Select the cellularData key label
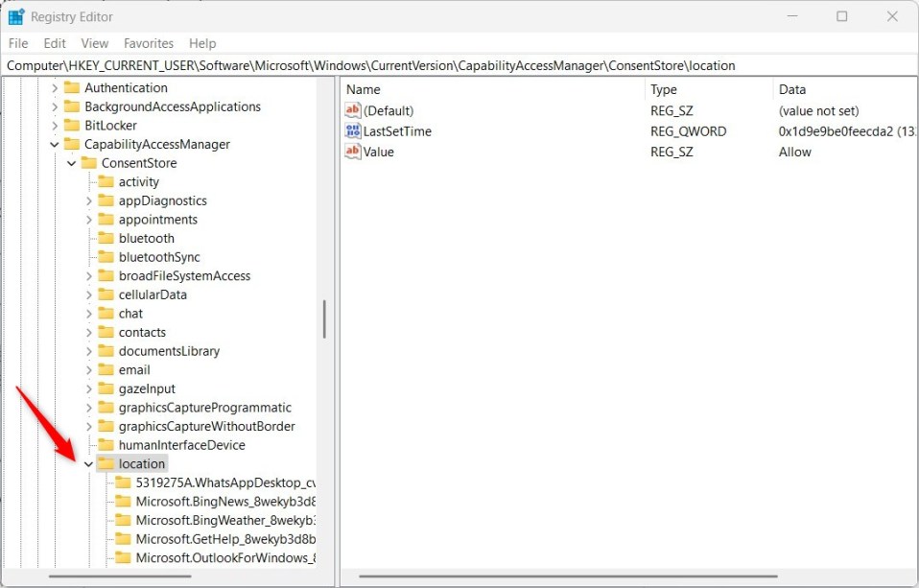 [153, 294]
